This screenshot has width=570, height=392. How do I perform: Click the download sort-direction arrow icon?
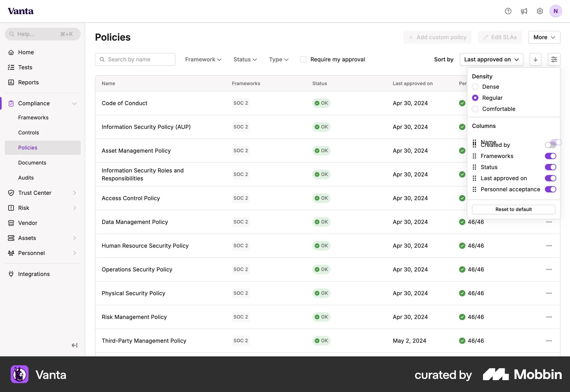point(535,59)
